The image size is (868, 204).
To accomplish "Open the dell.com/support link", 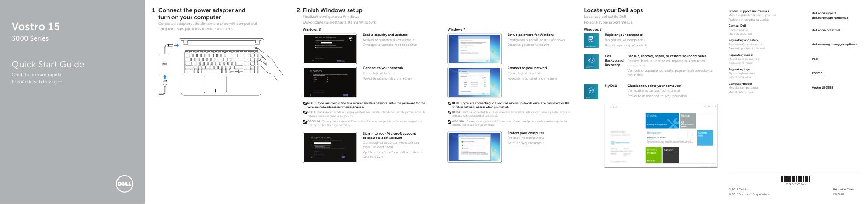I will coord(823,13).
